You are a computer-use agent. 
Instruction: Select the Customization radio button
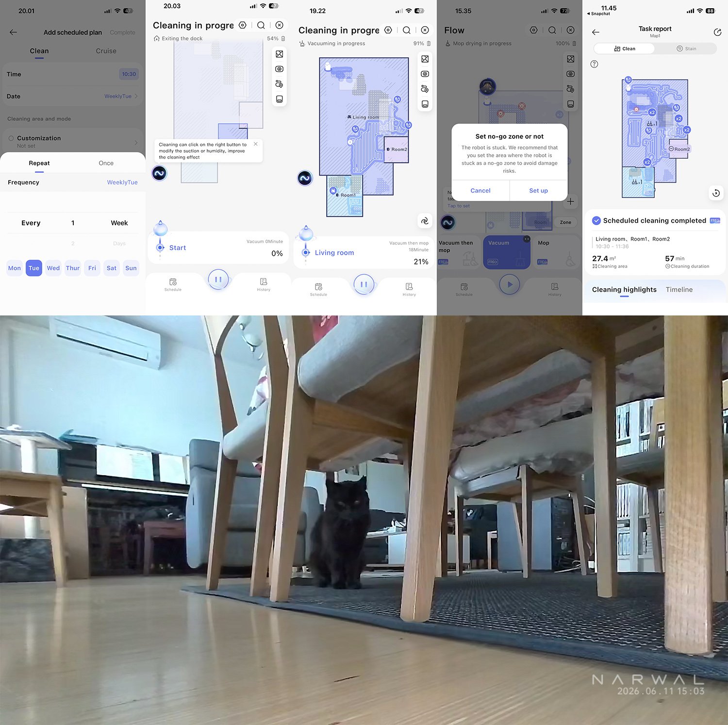point(11,138)
